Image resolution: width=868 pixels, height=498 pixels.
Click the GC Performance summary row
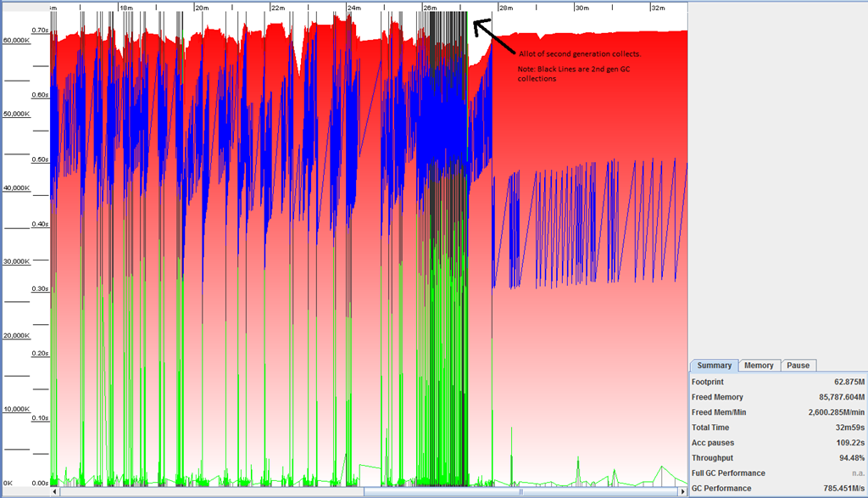pyautogui.click(x=777, y=489)
